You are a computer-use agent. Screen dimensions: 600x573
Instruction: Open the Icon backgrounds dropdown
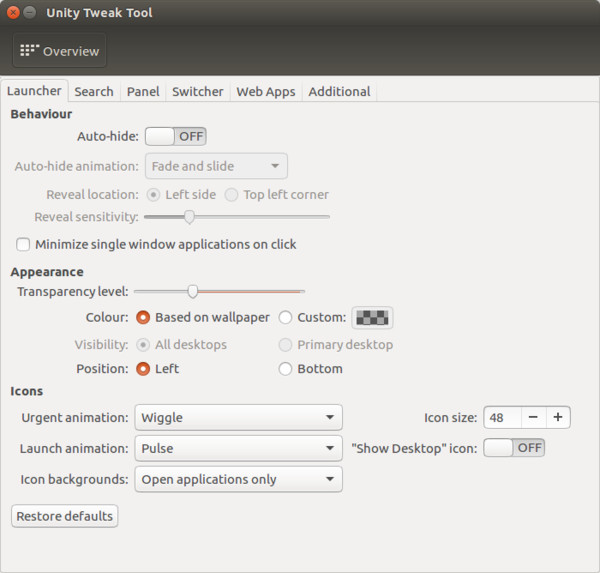coord(238,479)
